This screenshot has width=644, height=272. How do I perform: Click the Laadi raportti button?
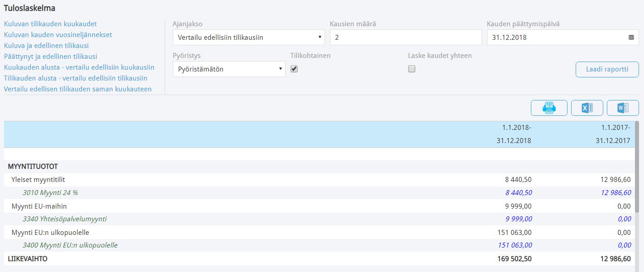pyautogui.click(x=607, y=69)
